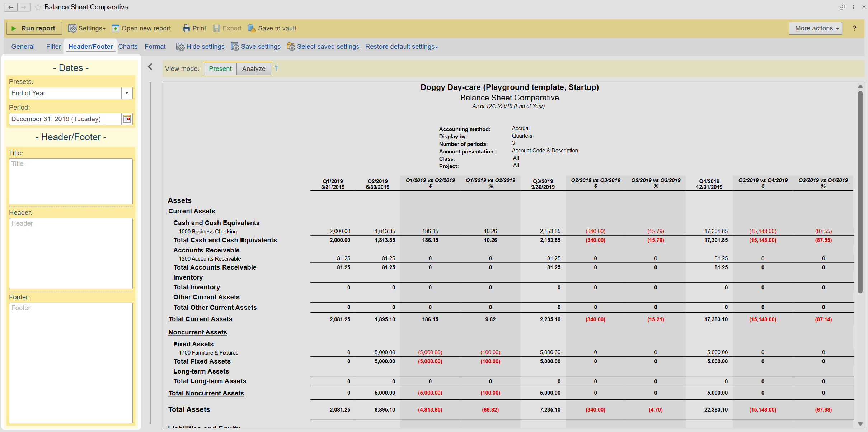Click the Save to vault icon
Screen dimensions: 868x432
[x=252, y=28]
